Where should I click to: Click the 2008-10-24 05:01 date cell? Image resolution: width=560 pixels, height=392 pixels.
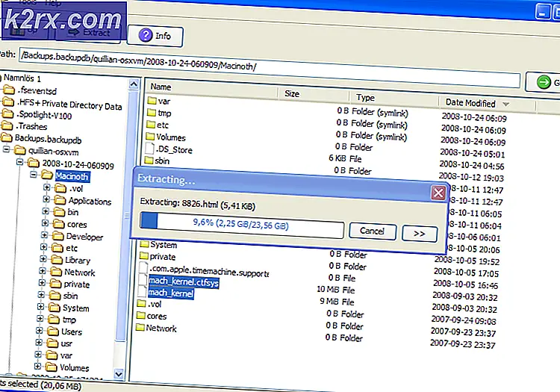[472, 154]
